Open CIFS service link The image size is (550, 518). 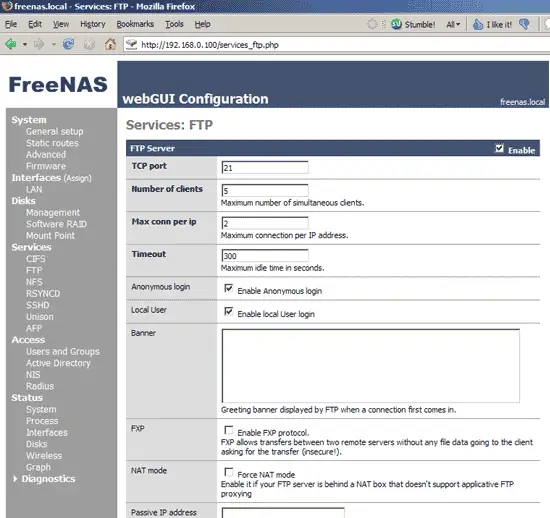[36, 259]
